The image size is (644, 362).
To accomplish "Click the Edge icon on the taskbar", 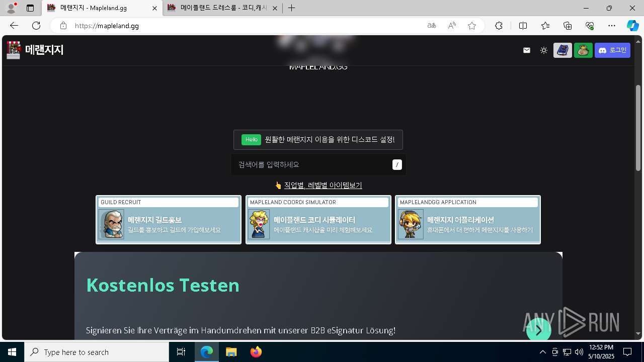I will [x=207, y=352].
